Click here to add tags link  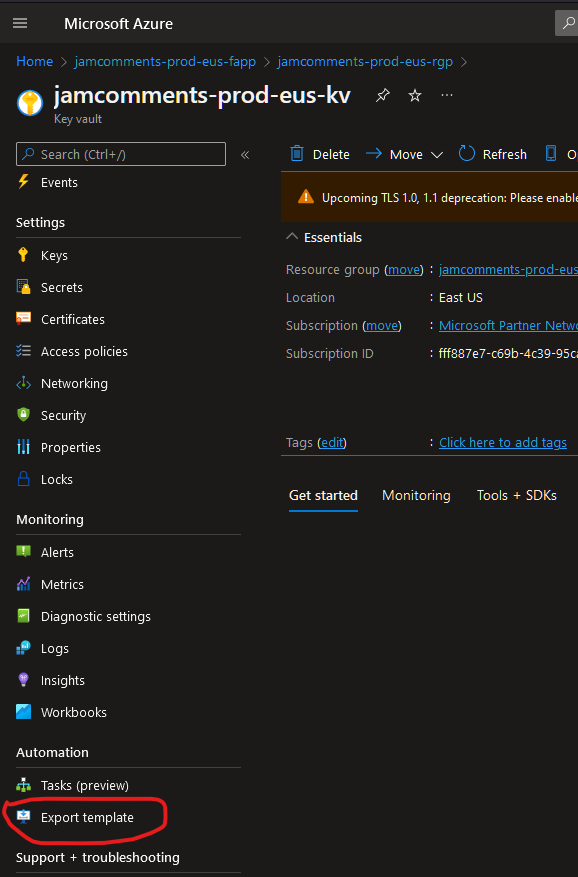pos(502,442)
